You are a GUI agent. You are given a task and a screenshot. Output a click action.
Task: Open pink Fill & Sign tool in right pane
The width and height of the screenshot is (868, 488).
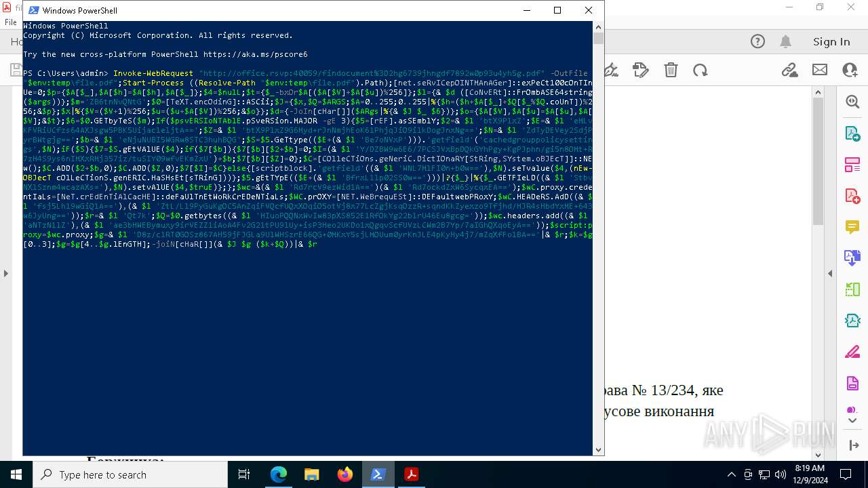(x=852, y=352)
